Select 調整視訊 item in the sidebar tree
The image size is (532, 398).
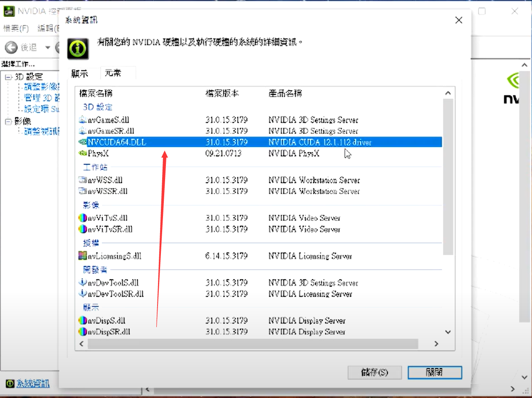[42, 131]
